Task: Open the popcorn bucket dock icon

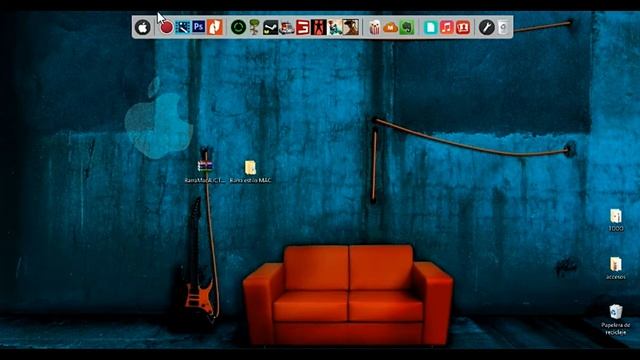Action: pyautogui.click(x=374, y=27)
